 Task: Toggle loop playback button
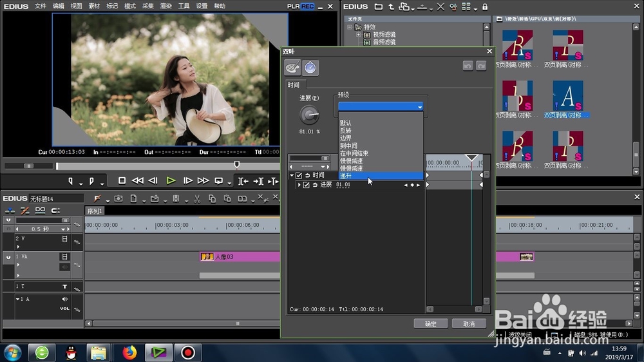point(219,180)
